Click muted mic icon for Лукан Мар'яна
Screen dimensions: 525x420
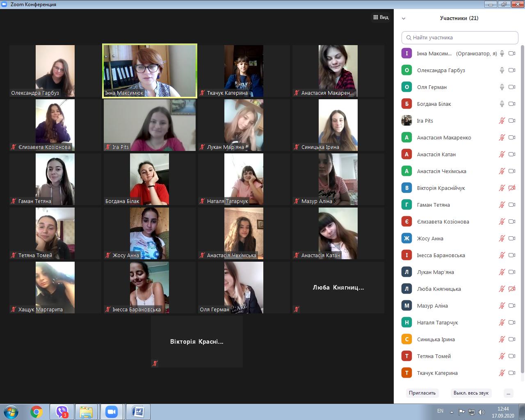point(502,272)
